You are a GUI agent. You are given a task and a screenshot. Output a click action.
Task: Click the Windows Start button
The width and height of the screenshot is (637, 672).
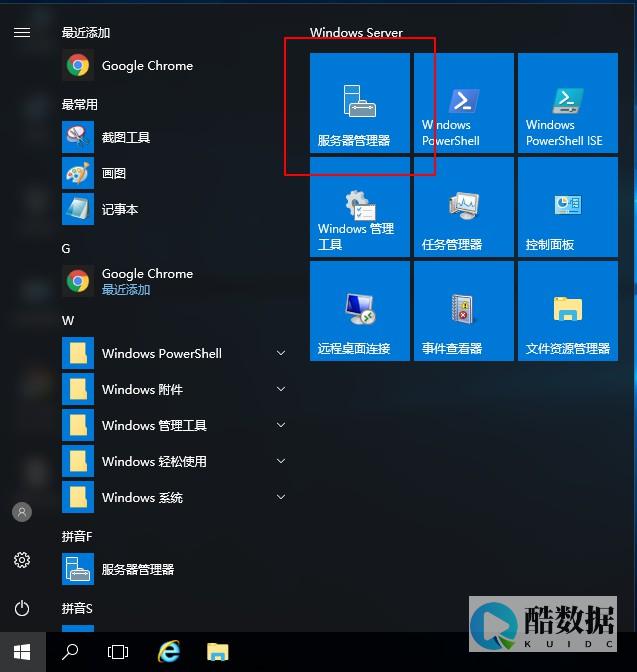[22, 652]
